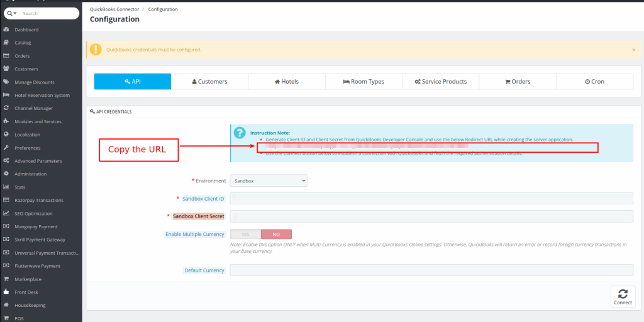Click the Stats bar chart icon
The image size is (644, 322).
6,187
